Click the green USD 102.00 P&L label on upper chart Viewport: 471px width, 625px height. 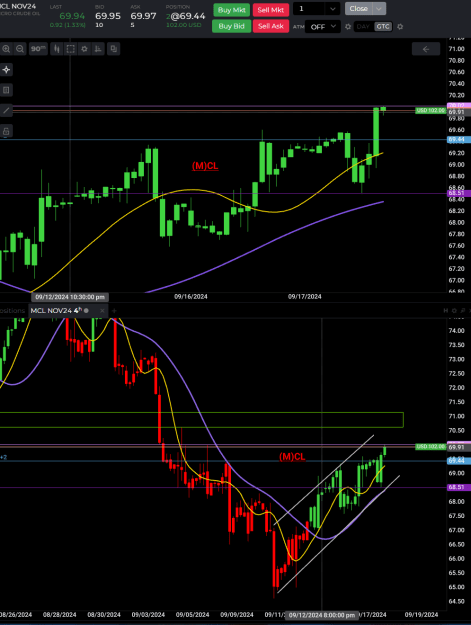tap(430, 110)
